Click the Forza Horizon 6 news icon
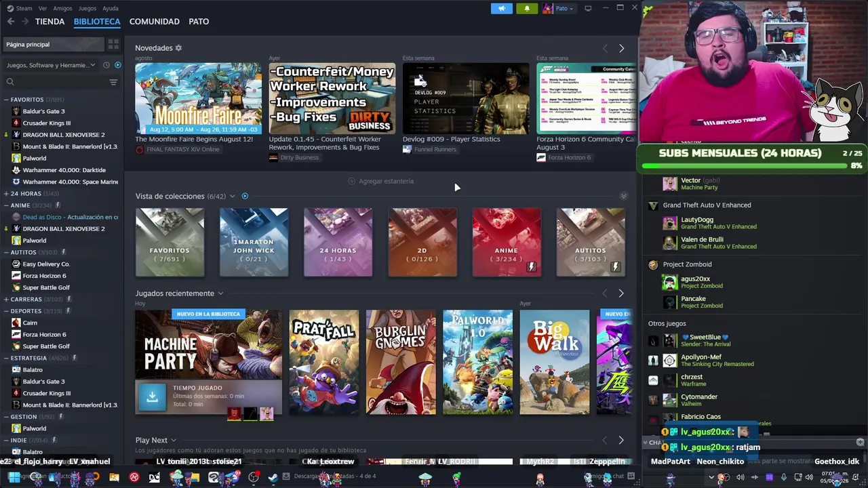Screen dimensions: 868x488 [541, 157]
